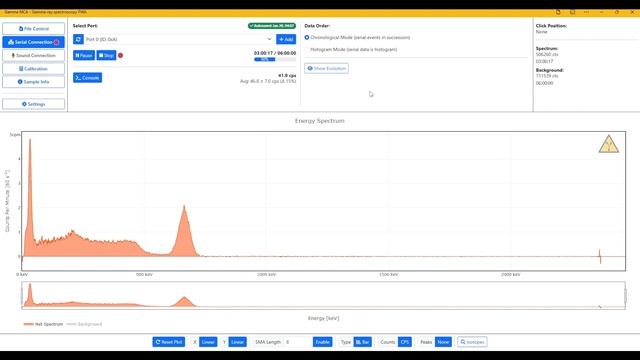Image resolution: width=640 pixels, height=360 pixels.
Task: Click the SMA Enable button
Action: click(x=322, y=342)
